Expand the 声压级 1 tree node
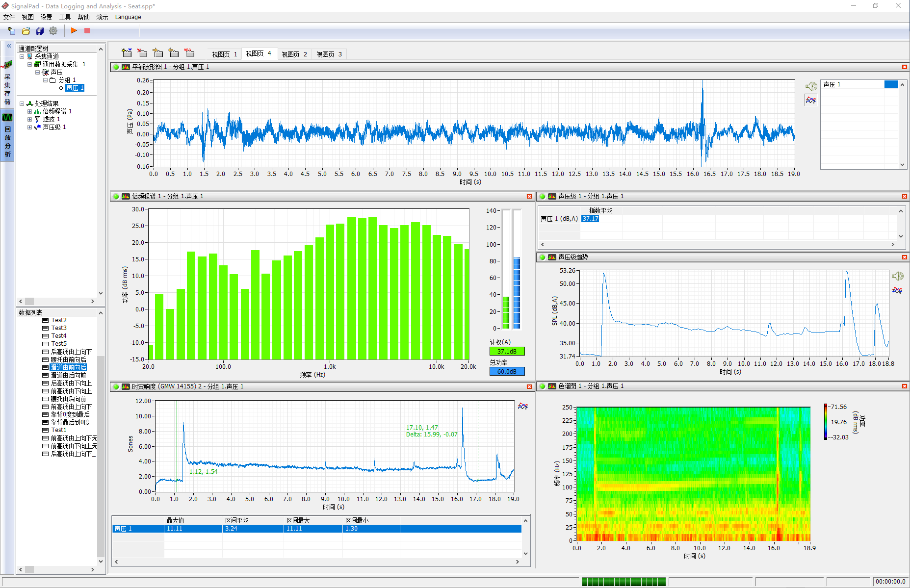This screenshot has width=910, height=588. pyautogui.click(x=30, y=127)
